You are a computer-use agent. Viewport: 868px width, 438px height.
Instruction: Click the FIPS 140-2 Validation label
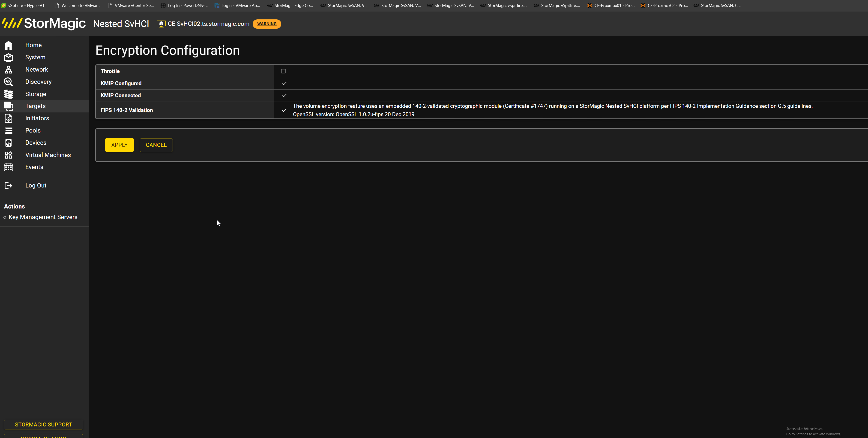point(127,110)
